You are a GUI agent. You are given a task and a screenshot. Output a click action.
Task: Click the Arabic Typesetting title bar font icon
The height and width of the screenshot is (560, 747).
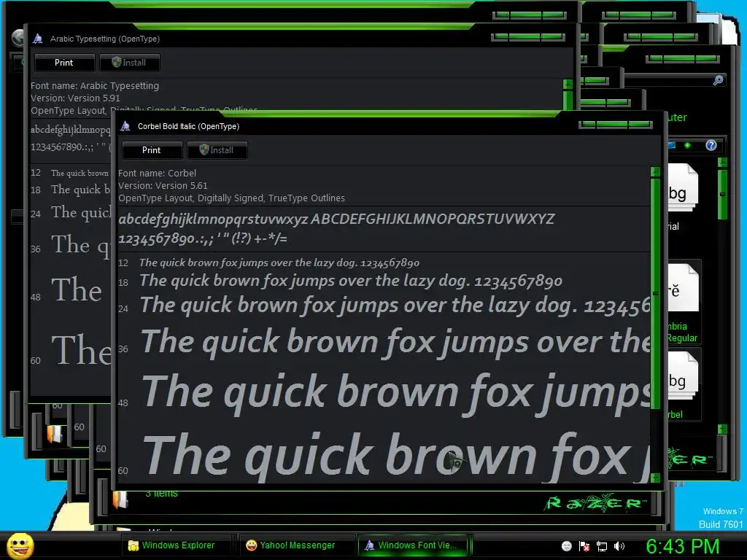pyautogui.click(x=38, y=39)
